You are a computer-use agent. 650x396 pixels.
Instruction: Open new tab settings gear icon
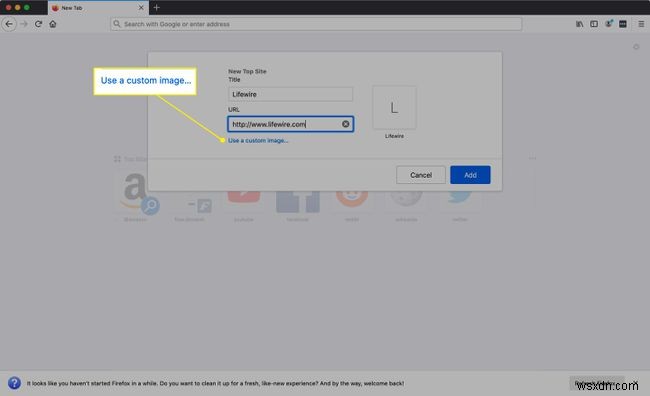coord(636,47)
